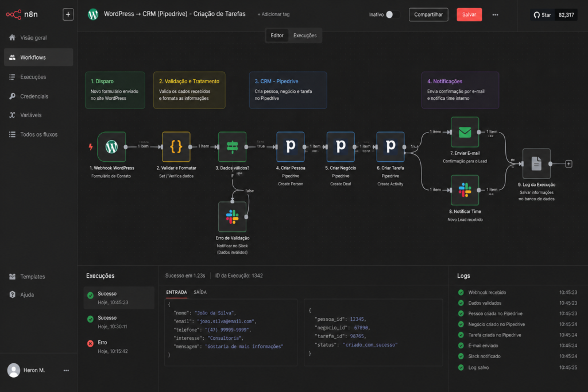Select the Criar Pessoa Pipedrive node
This screenshot has width=588, height=392.
pyautogui.click(x=290, y=146)
